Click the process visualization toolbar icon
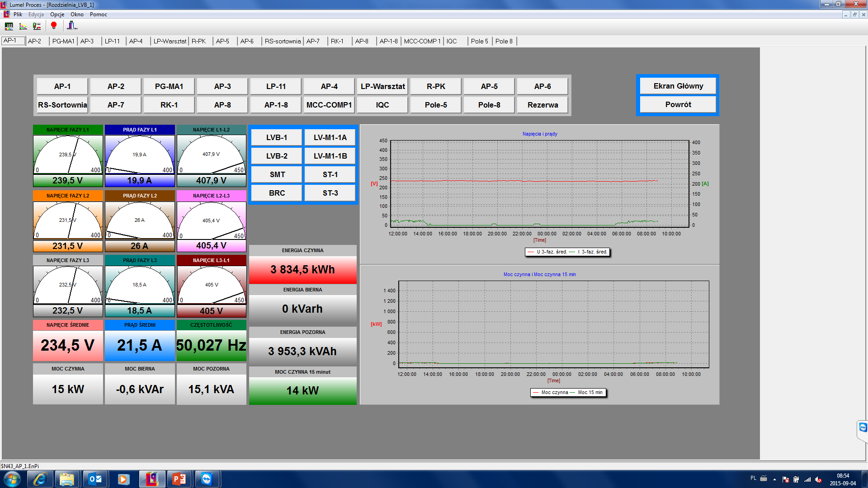The image size is (868, 488). 37,26
